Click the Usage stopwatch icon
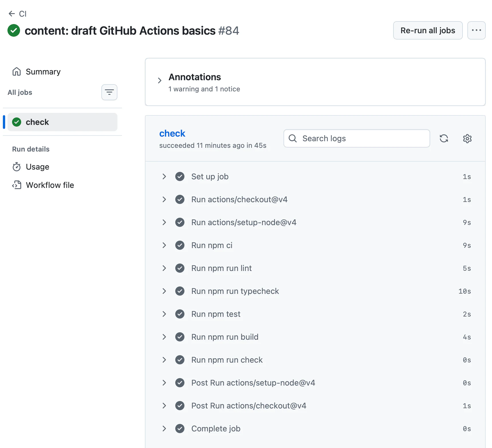Screen dimensions: 492x448 pyautogui.click(x=17, y=167)
